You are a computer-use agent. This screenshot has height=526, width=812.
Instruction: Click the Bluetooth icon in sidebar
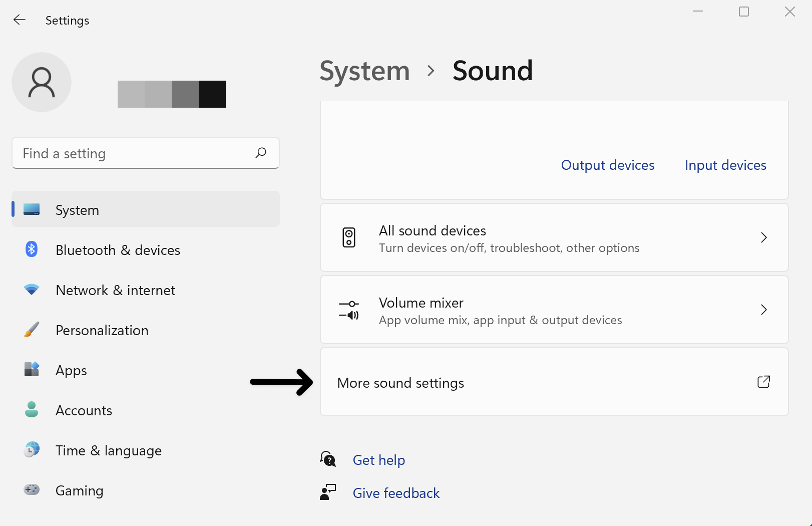tap(32, 249)
